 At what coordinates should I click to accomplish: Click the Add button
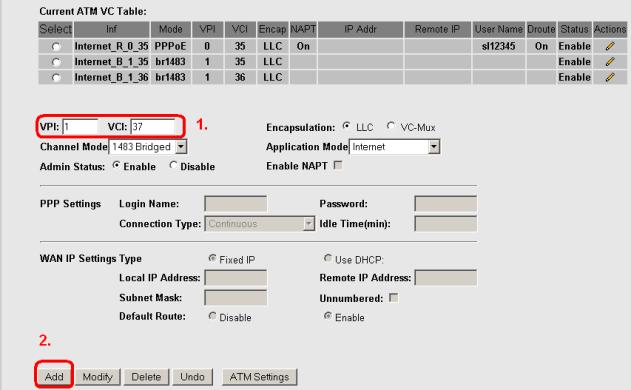click(x=54, y=377)
